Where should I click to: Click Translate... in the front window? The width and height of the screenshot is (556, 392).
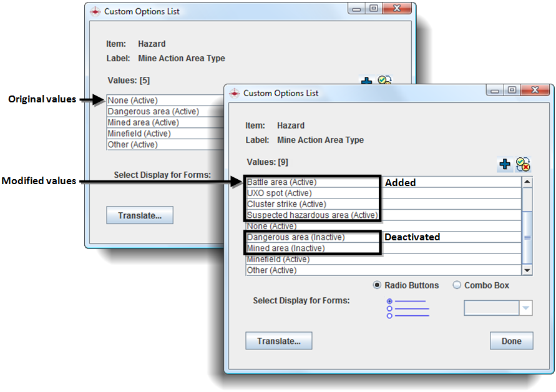(279, 341)
